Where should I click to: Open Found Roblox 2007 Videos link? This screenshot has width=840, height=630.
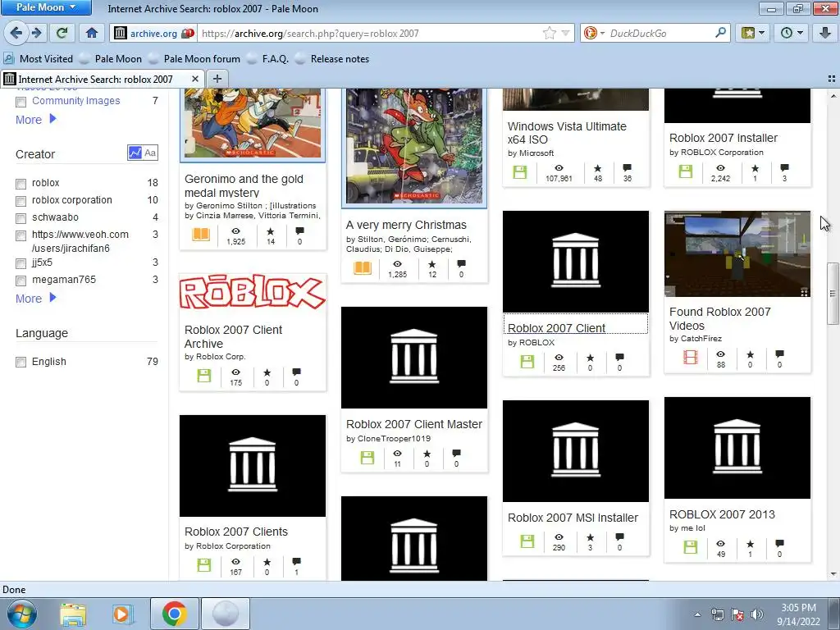720,319
